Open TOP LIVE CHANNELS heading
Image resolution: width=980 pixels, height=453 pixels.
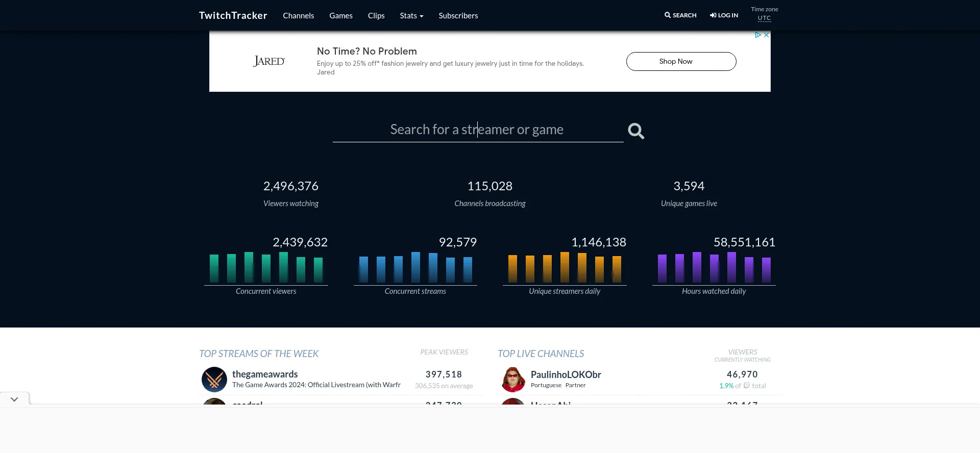(x=541, y=354)
